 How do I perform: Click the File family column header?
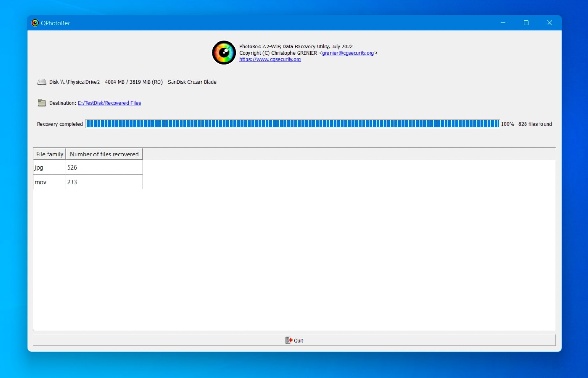50,154
